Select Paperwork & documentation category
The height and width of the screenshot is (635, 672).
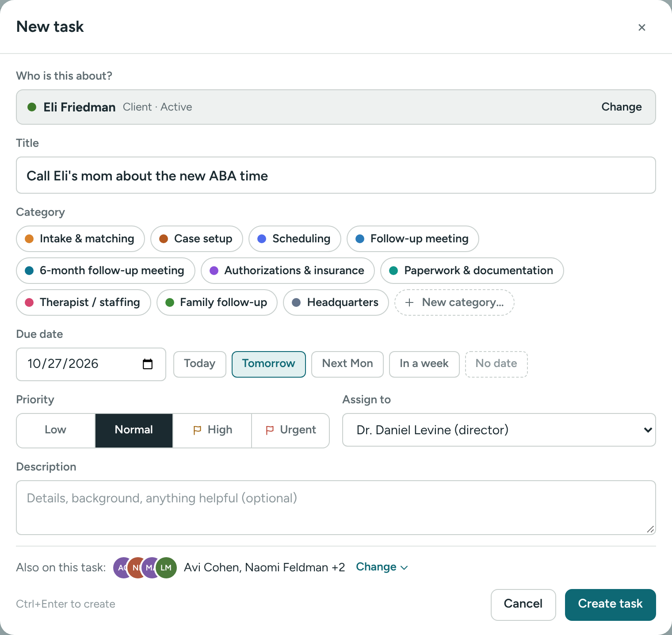472,271
